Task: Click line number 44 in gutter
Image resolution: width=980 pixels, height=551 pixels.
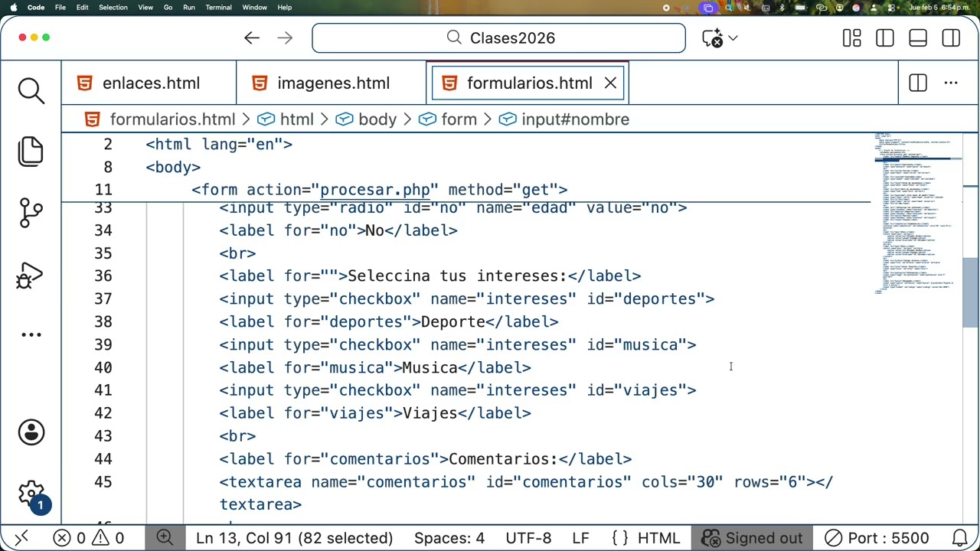Action: (103, 459)
